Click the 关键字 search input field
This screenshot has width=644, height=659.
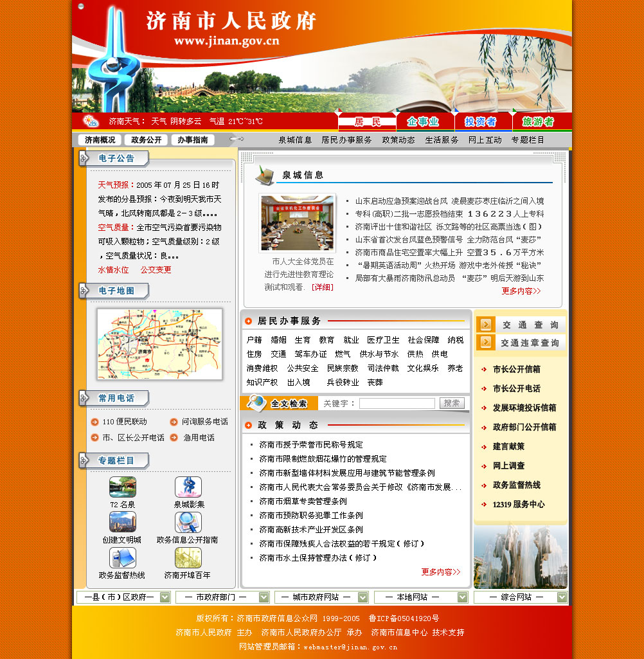point(397,403)
